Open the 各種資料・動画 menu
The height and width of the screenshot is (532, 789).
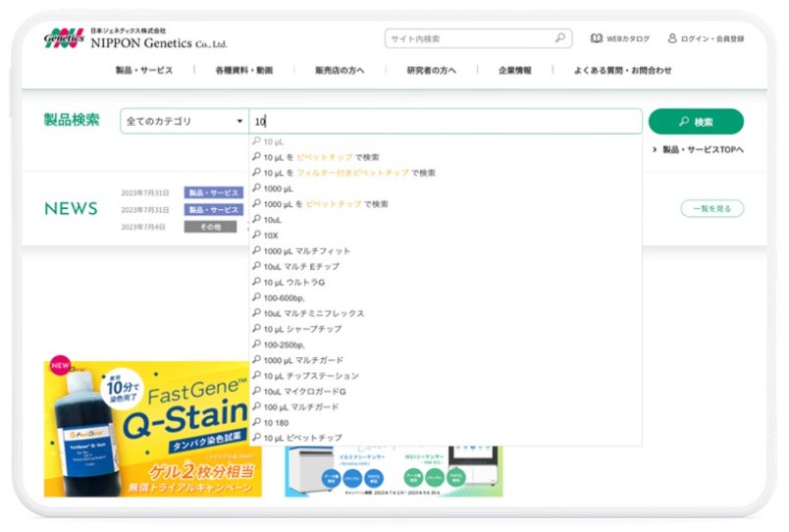pyautogui.click(x=244, y=71)
